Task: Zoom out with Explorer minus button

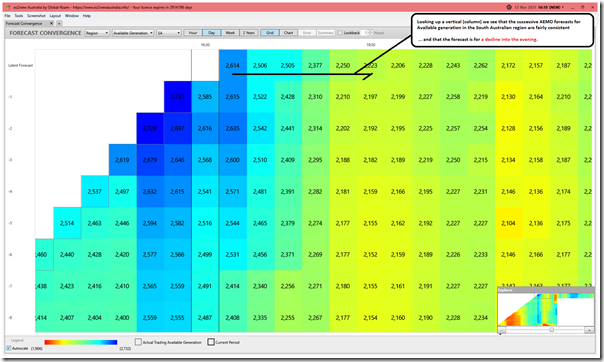Action: tap(501, 330)
